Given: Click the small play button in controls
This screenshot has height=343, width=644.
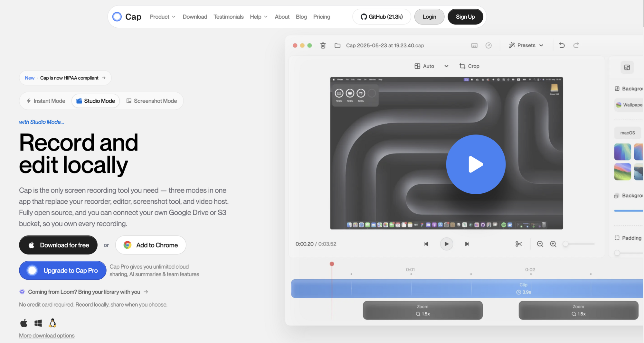Looking at the screenshot, I should pyautogui.click(x=446, y=244).
